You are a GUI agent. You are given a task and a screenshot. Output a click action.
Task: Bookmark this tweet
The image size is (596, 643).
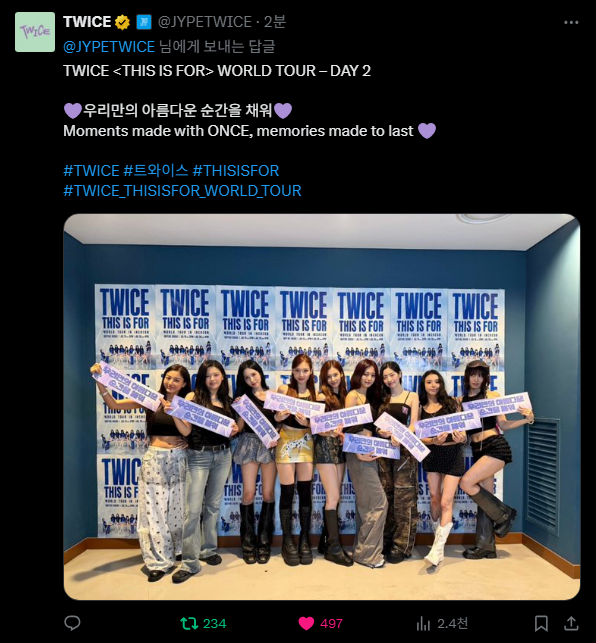[x=541, y=624]
